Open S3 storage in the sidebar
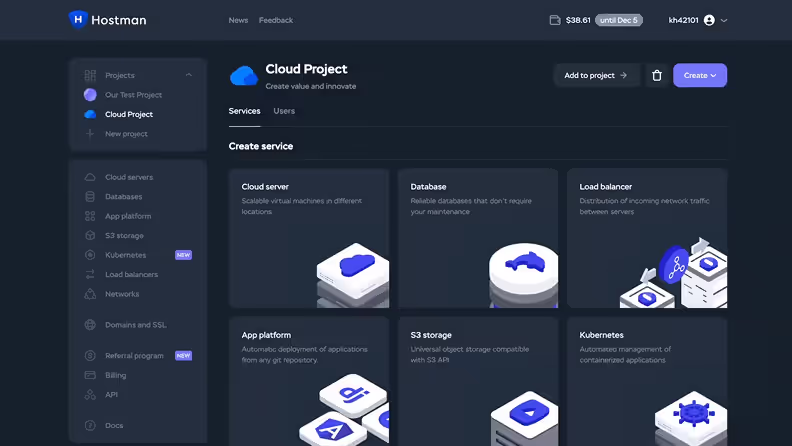 [124, 236]
